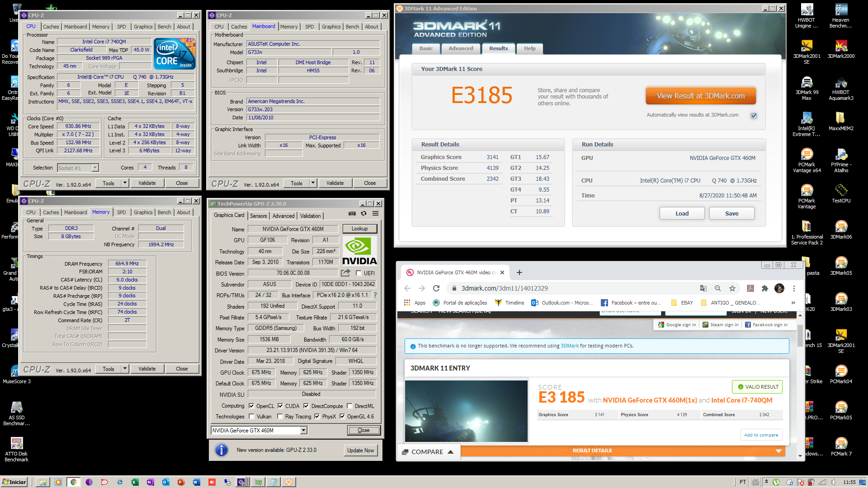This screenshot has width=868, height=488.
Task: Open Chrome extensions puzzle icon
Action: coord(765,288)
